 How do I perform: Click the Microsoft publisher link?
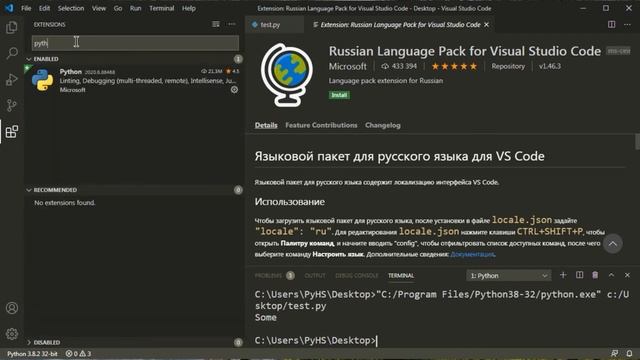pos(348,66)
